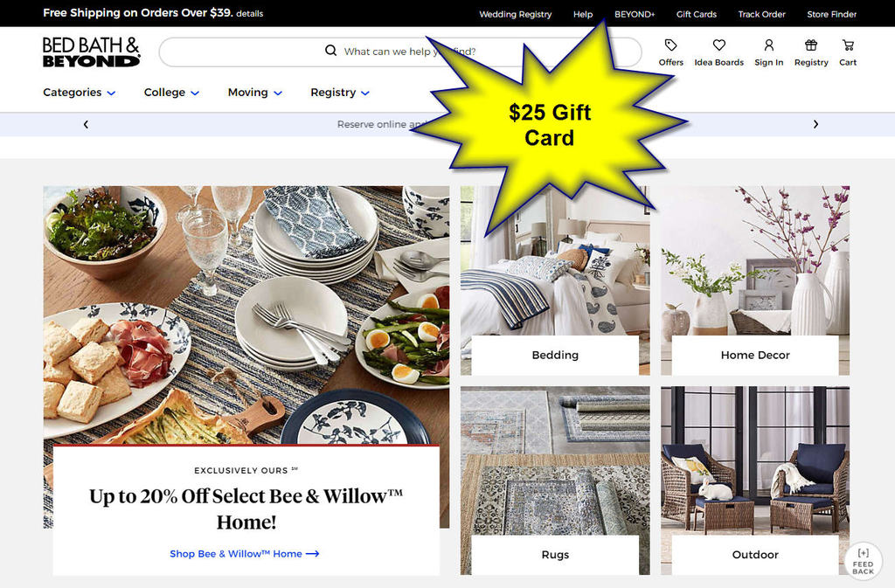The height and width of the screenshot is (588, 895).
Task: Expand the Categories dropdown
Action: (80, 93)
